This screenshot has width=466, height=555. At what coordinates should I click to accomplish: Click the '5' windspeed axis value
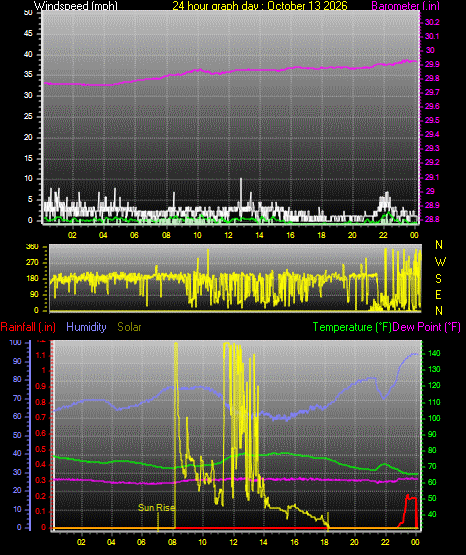pyautogui.click(x=30, y=200)
